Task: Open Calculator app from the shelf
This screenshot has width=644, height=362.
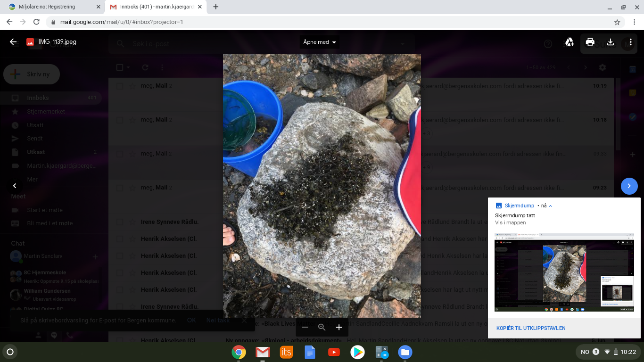Action: pyautogui.click(x=381, y=352)
